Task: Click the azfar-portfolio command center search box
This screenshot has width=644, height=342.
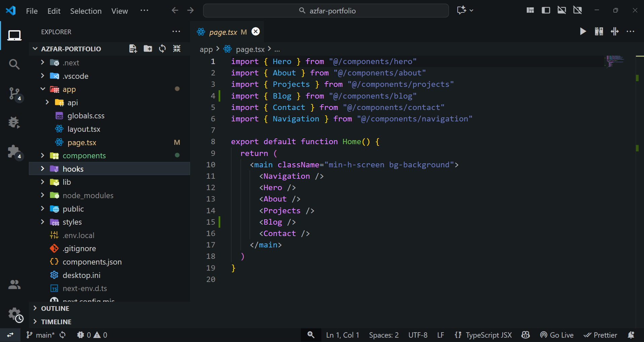Action: pyautogui.click(x=326, y=11)
